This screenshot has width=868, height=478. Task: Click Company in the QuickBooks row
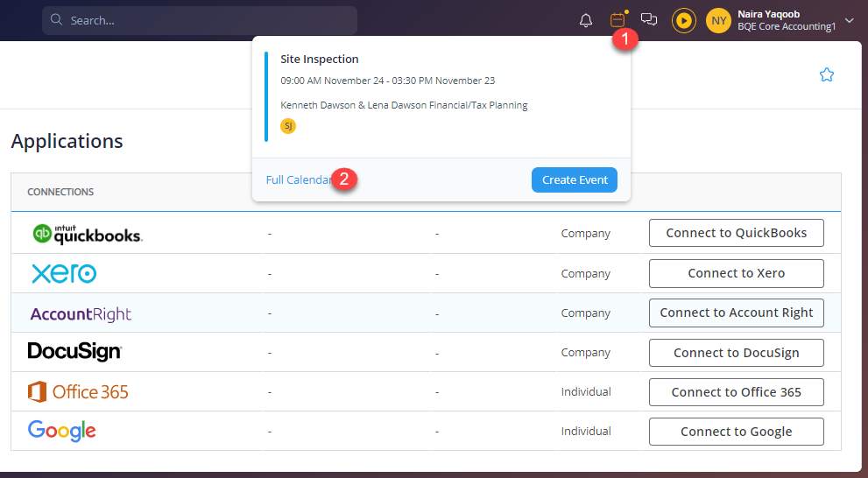586,234
